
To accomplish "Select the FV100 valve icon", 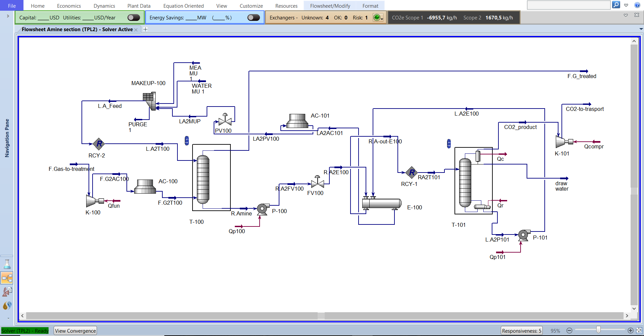I will click(317, 182).
